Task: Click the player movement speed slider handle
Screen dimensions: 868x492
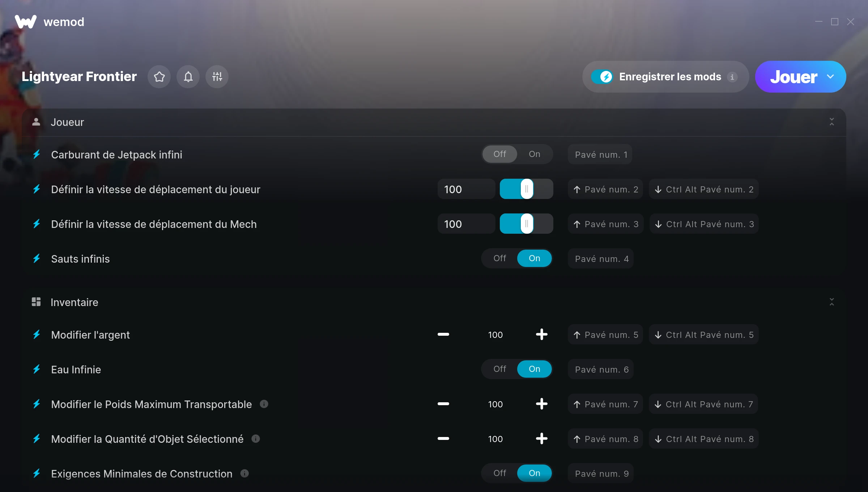Action: 527,189
